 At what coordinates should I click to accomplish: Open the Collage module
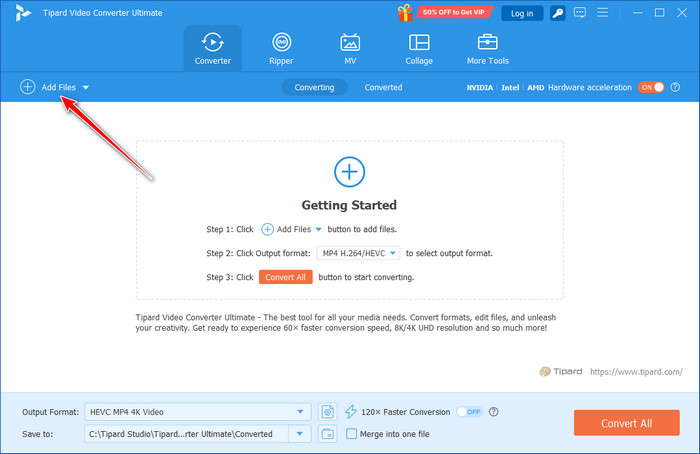419,48
